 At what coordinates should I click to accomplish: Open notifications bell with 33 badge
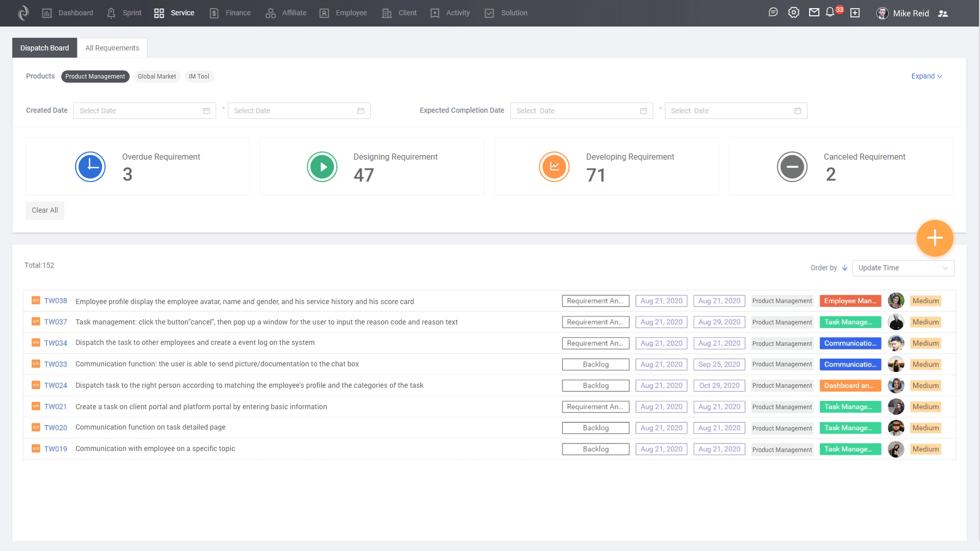[x=830, y=12]
